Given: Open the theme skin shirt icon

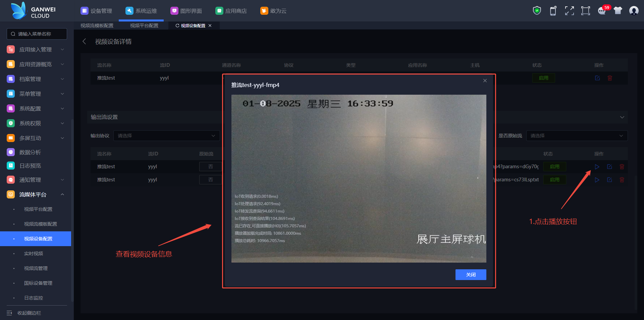Looking at the screenshot, I should (618, 11).
